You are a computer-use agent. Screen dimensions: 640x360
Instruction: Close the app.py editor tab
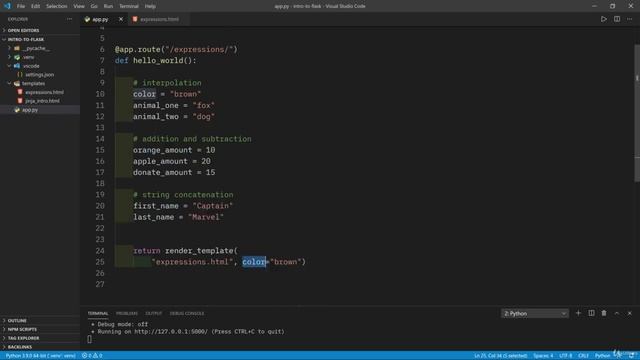[121, 19]
